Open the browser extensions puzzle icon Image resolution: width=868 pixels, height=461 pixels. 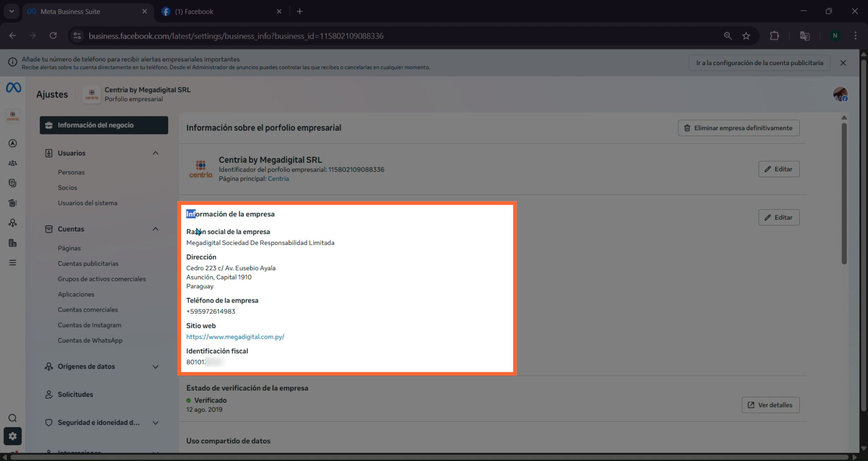[x=774, y=35]
